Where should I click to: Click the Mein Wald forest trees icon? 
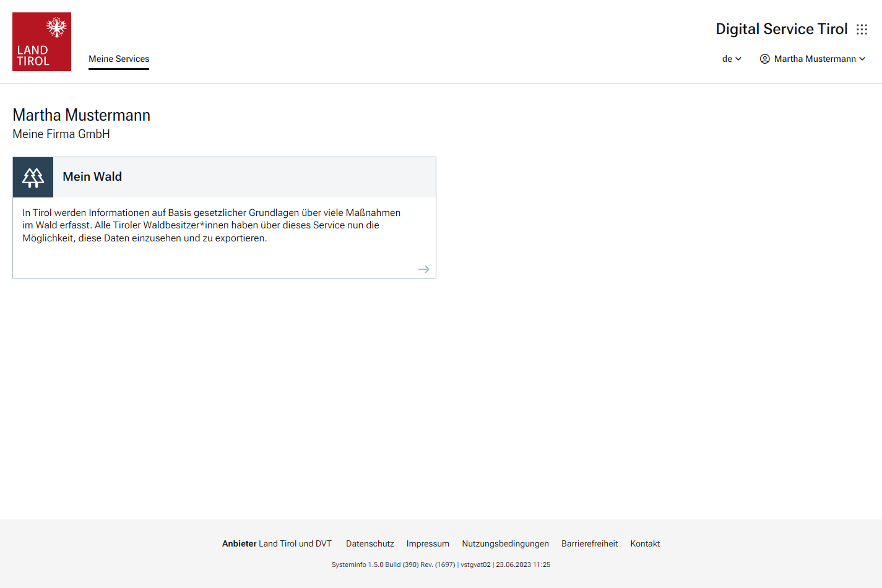pyautogui.click(x=33, y=178)
